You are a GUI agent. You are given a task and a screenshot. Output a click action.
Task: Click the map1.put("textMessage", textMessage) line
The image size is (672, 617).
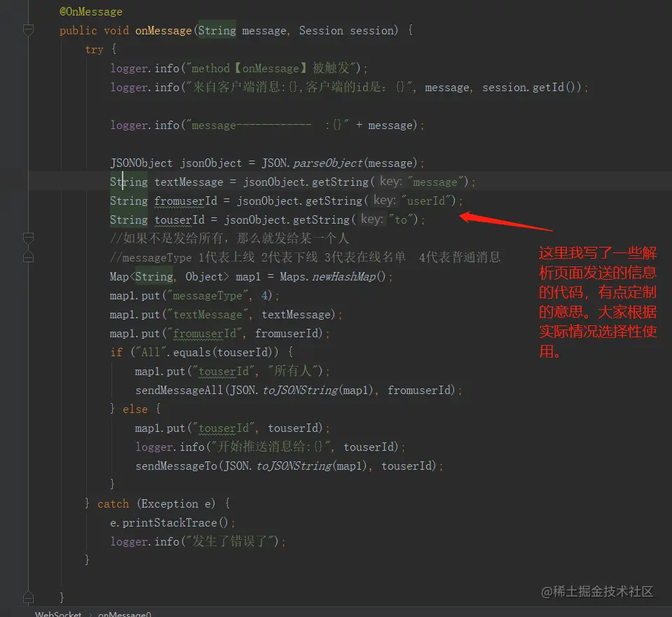[226, 314]
